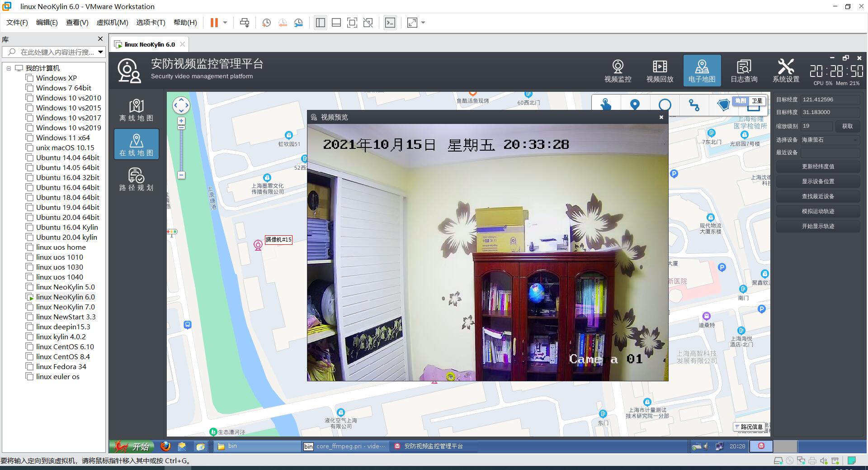Open the 选择设备 device dropdown
The height and width of the screenshot is (470, 868).
point(830,140)
